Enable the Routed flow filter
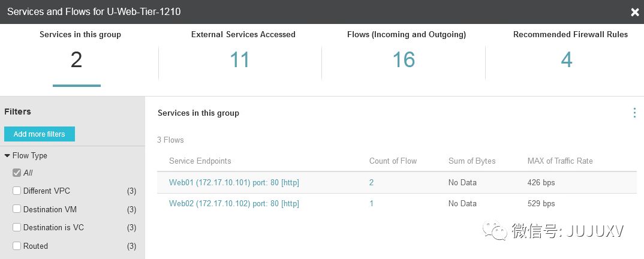Viewport: 644px width, 259px height. click(x=17, y=246)
